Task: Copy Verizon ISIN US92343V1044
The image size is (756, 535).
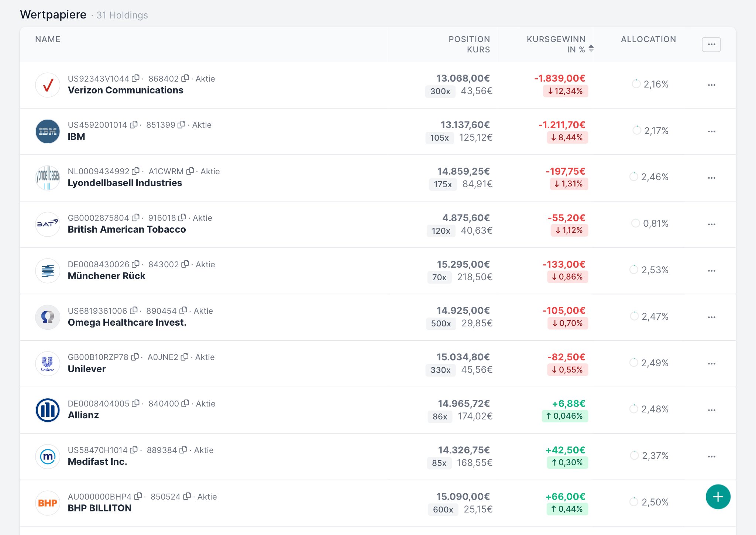Action: (x=135, y=78)
